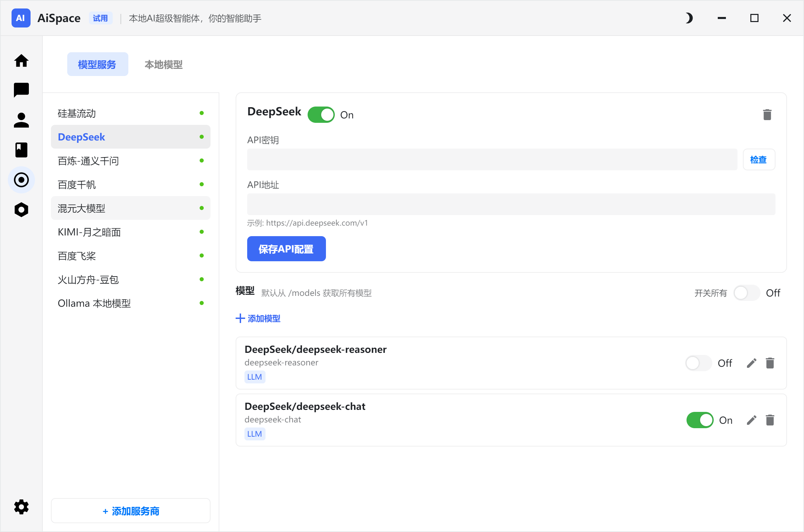
Task: Select Ollama 本地模型 provider
Action: pos(131,303)
